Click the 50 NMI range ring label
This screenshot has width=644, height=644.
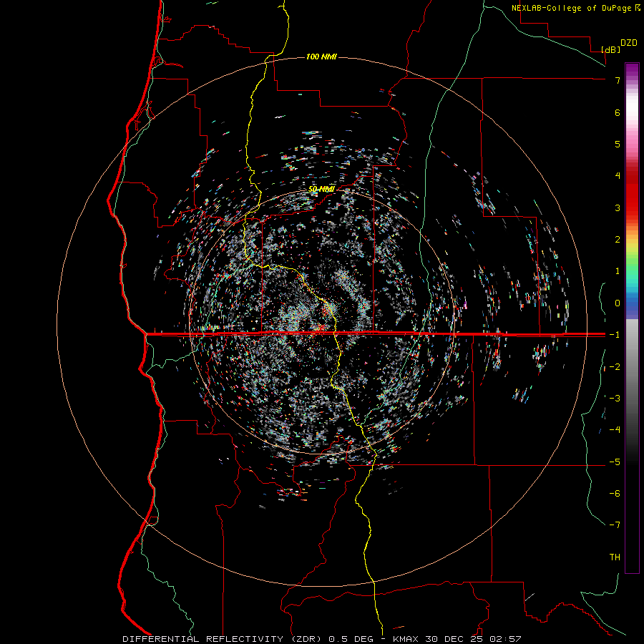321,189
